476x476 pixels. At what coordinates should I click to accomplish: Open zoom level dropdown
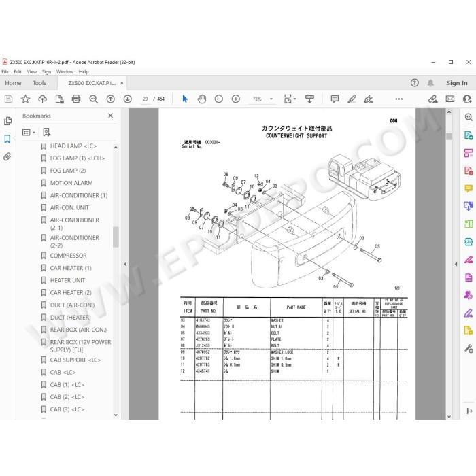271,99
